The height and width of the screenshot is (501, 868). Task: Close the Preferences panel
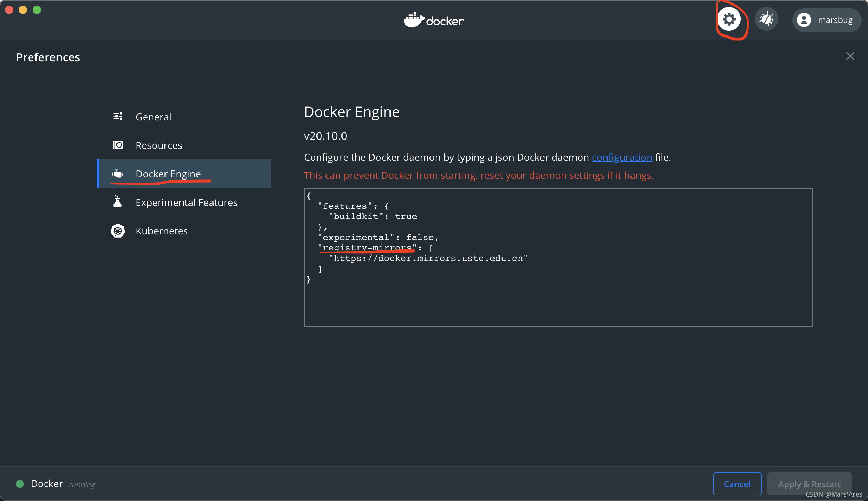pos(850,56)
